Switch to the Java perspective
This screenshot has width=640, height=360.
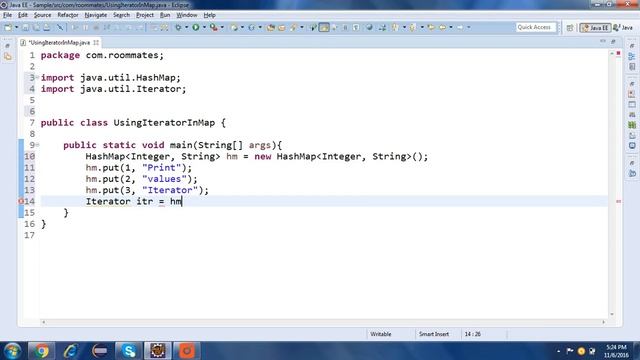pyautogui.click(x=623, y=28)
